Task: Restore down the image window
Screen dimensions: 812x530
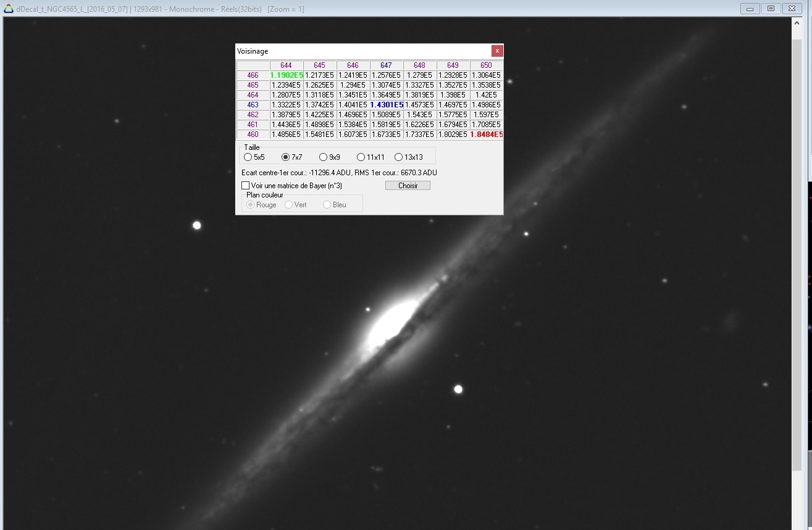Action: tap(771, 9)
